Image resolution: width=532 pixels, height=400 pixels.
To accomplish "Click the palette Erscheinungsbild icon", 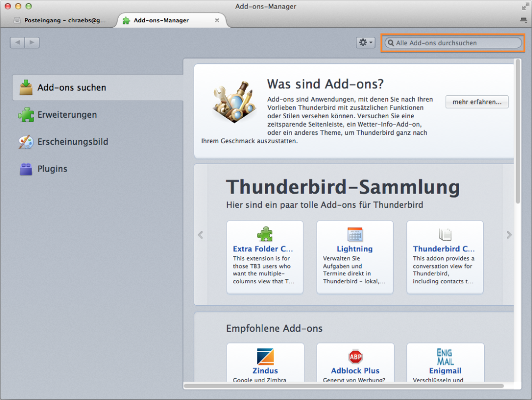I will pos(26,142).
